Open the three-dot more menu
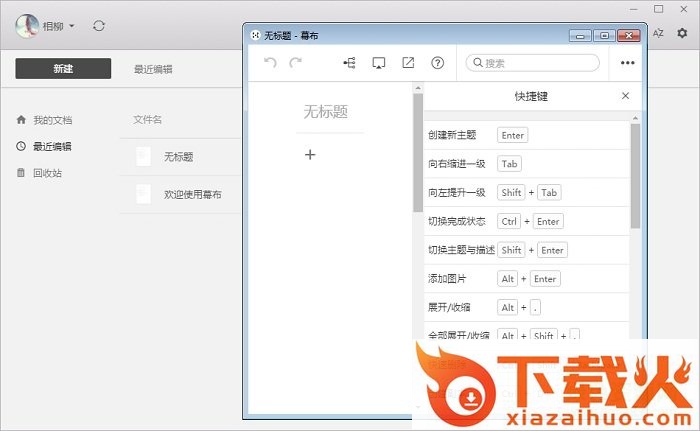700x431 pixels. (627, 63)
